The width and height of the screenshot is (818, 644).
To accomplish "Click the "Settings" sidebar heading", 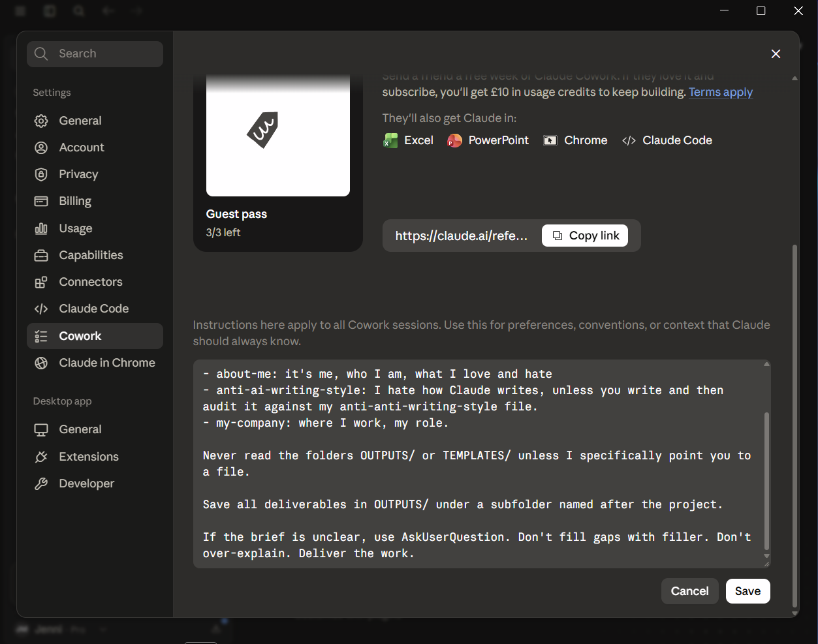I will coord(52,93).
